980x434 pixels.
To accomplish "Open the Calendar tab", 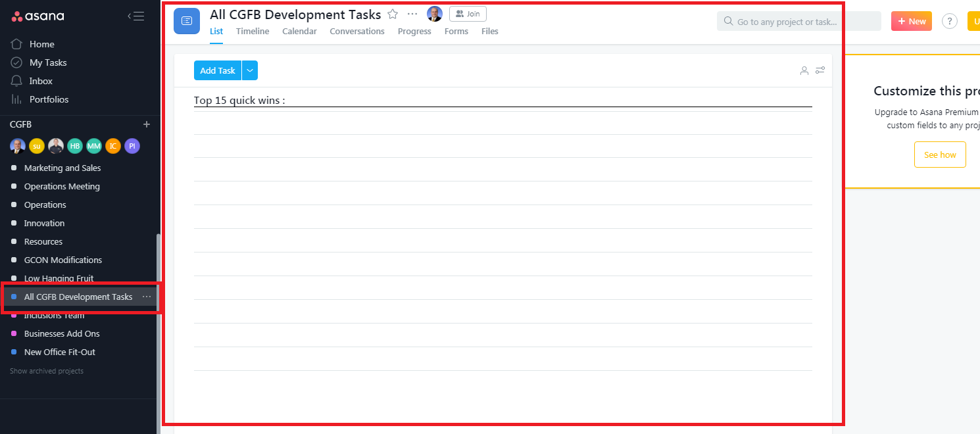I will tap(299, 31).
